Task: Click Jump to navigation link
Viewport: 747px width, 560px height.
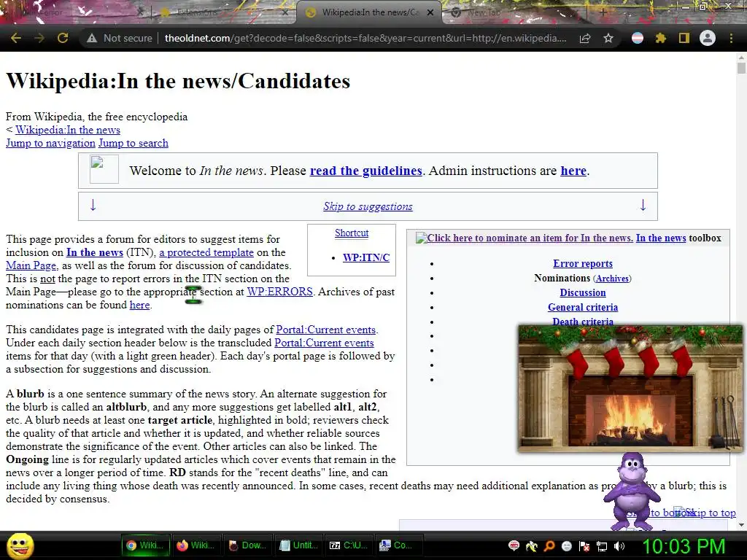Action: pos(50,143)
